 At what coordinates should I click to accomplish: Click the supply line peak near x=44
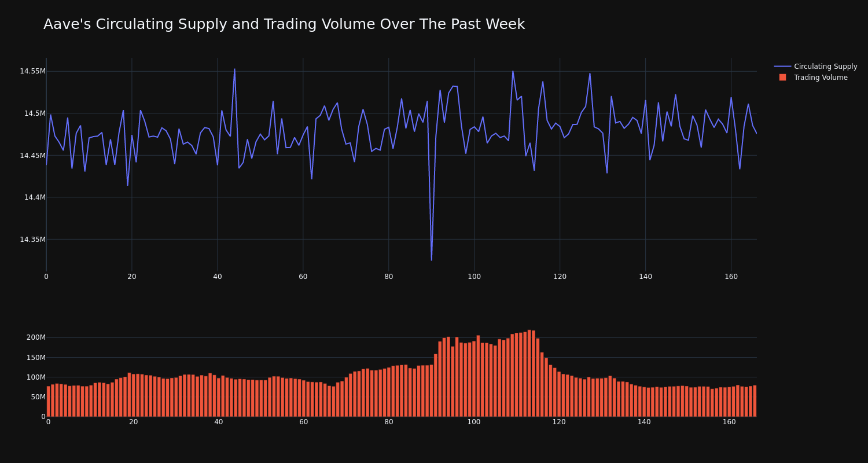pos(234,69)
